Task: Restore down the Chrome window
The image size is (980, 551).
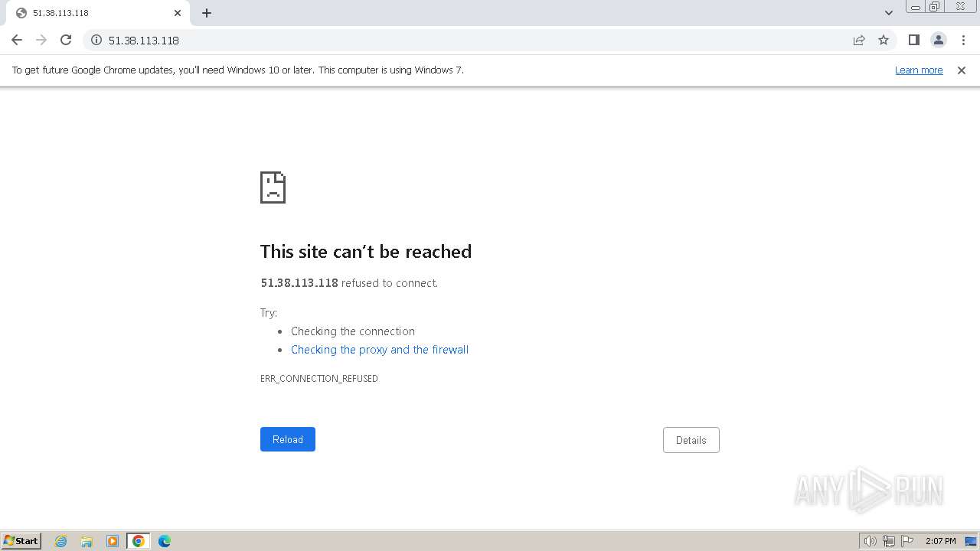Action: (x=935, y=7)
